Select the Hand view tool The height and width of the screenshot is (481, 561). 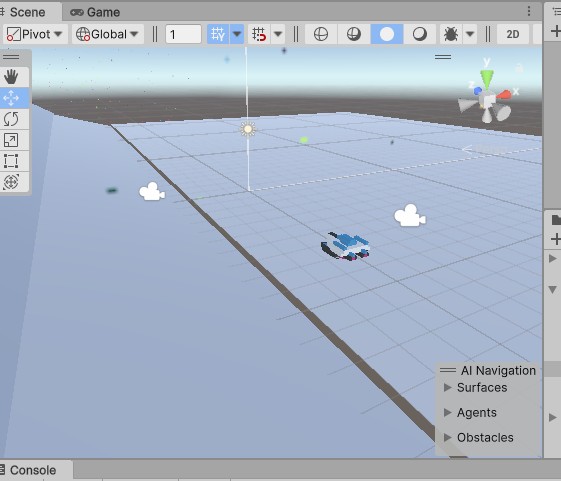pyautogui.click(x=11, y=77)
